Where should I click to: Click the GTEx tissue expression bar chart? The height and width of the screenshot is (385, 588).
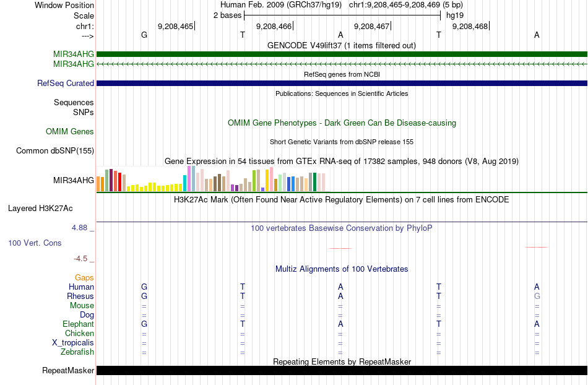click(213, 179)
